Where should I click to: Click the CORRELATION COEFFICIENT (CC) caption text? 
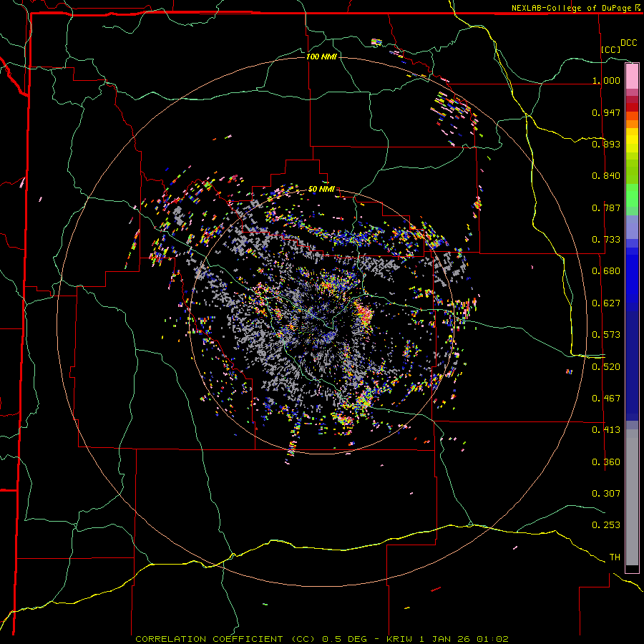(225, 639)
